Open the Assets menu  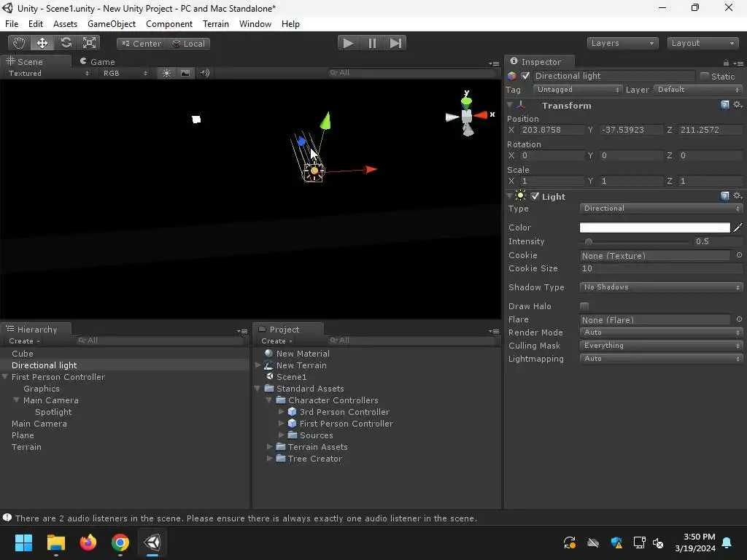(x=65, y=24)
